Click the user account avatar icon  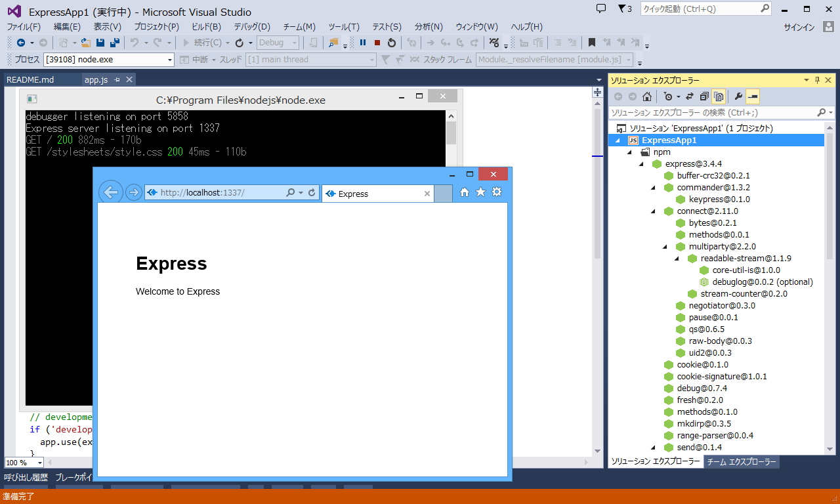pyautogui.click(x=828, y=27)
